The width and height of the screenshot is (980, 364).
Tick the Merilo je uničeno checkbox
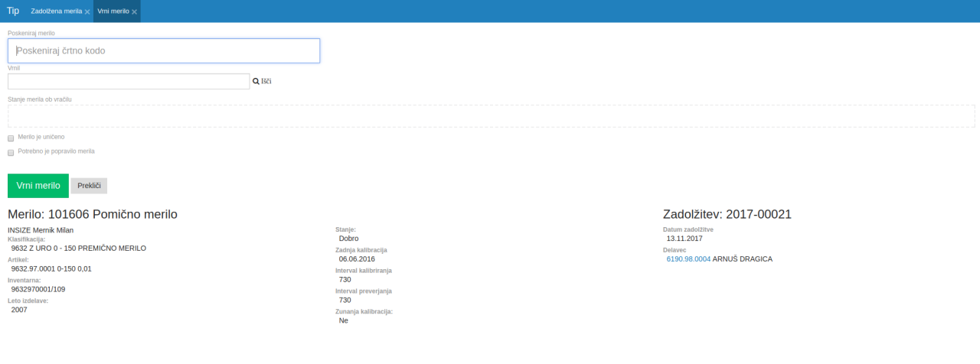[x=11, y=138]
